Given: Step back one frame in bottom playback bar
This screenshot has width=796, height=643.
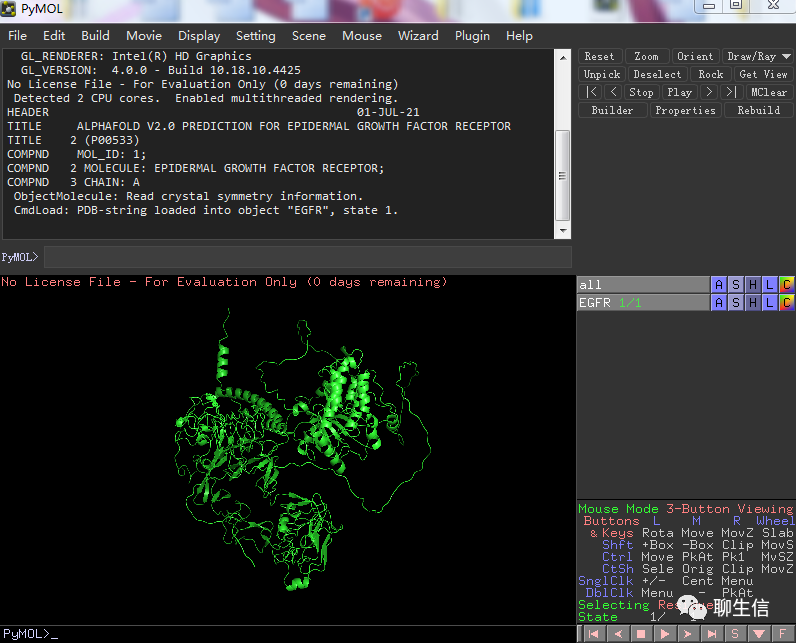Looking at the screenshot, I should [x=617, y=633].
